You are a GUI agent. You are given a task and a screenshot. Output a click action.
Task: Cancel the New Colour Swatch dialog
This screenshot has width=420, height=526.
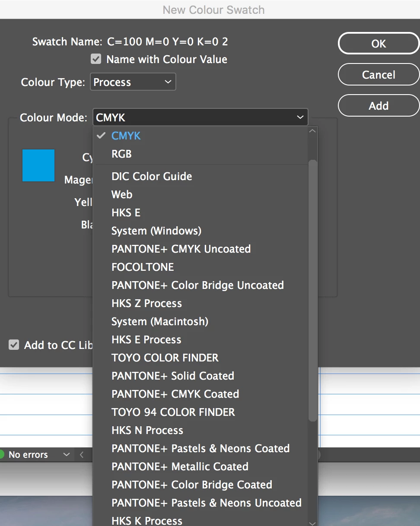pos(379,75)
